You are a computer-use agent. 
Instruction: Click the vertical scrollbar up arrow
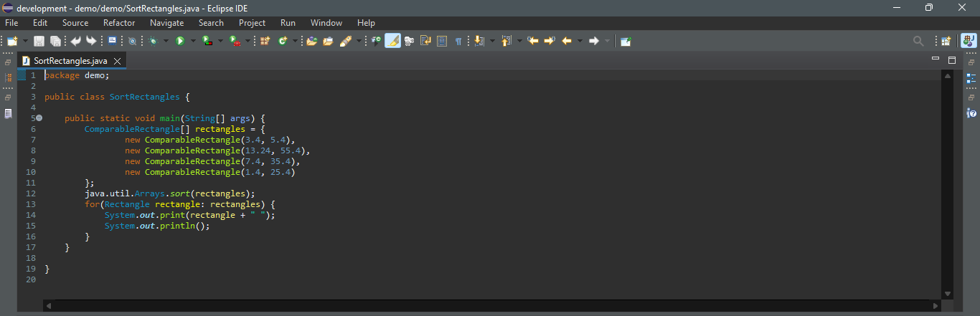tap(948, 75)
